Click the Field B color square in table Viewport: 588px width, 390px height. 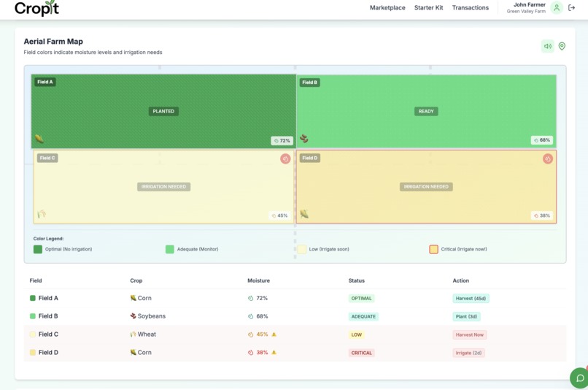(33, 316)
